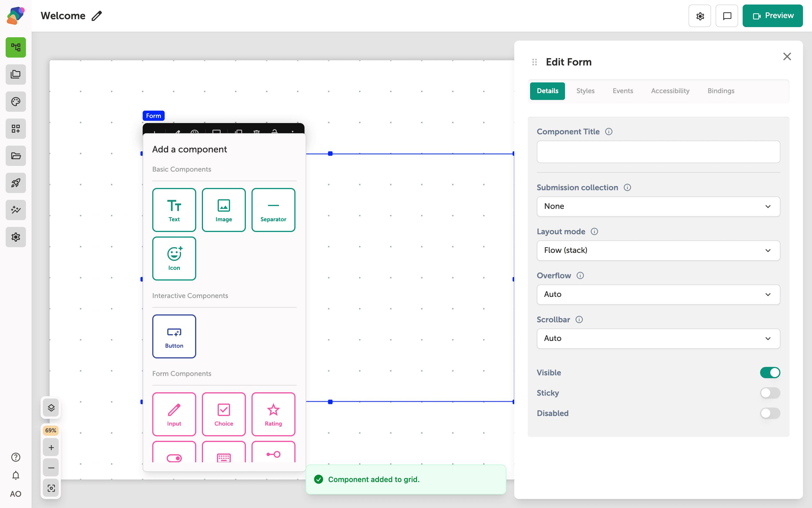Add a Rating form component

273,414
